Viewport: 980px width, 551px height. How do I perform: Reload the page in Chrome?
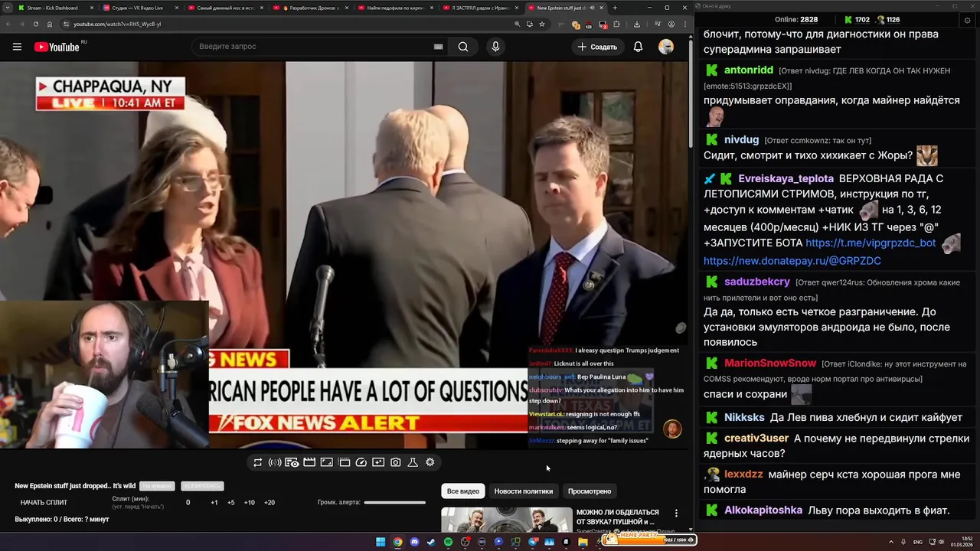[35, 24]
